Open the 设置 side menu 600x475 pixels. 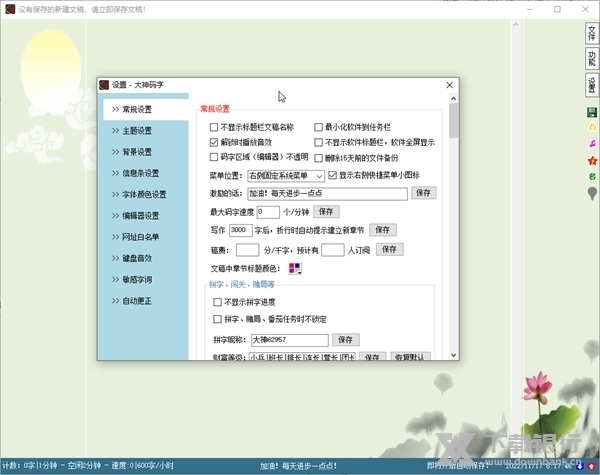coord(592,85)
